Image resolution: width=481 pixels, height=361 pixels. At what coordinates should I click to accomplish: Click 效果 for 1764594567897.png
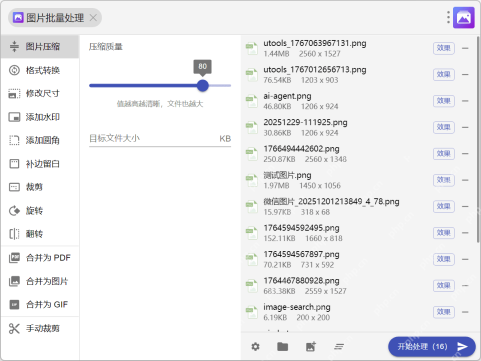tap(444, 259)
